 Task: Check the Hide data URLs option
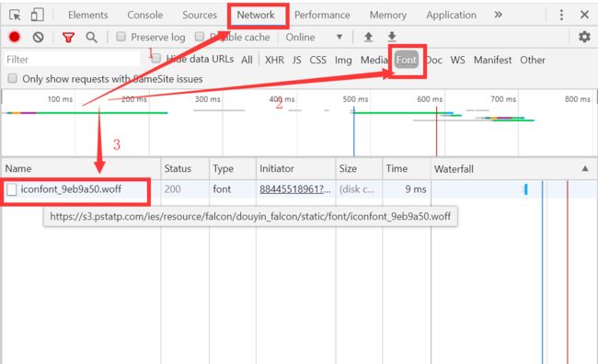click(x=156, y=58)
